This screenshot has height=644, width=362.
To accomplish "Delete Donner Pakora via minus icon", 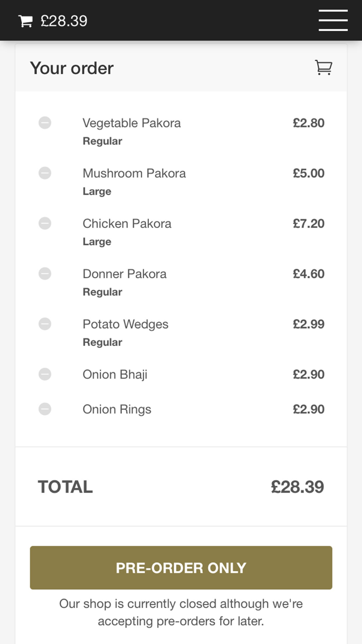I will tap(45, 273).
